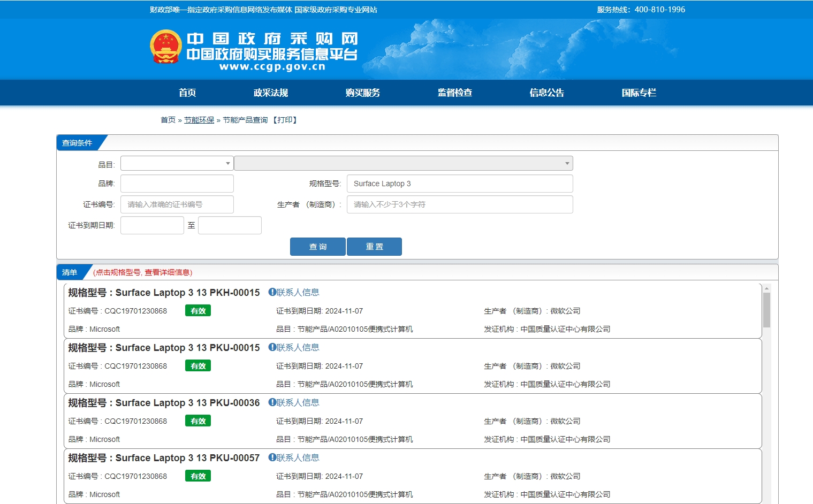Click the national emblem logo in header

click(x=166, y=47)
